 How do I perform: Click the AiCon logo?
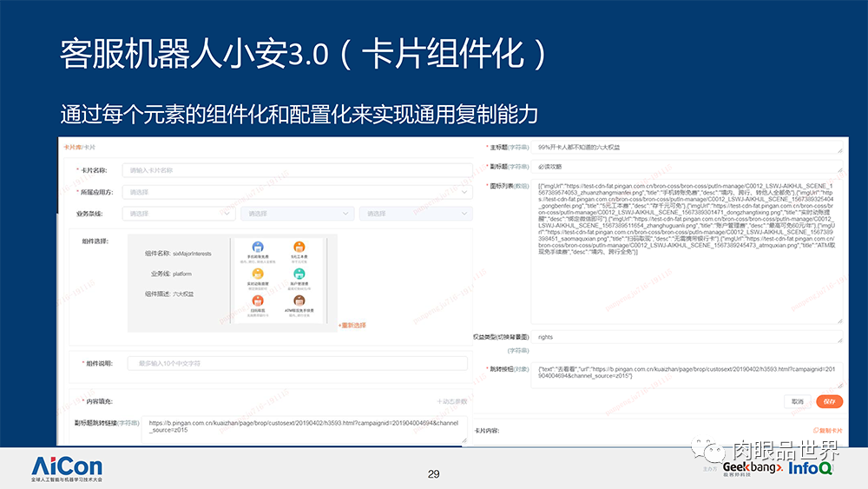point(67,468)
